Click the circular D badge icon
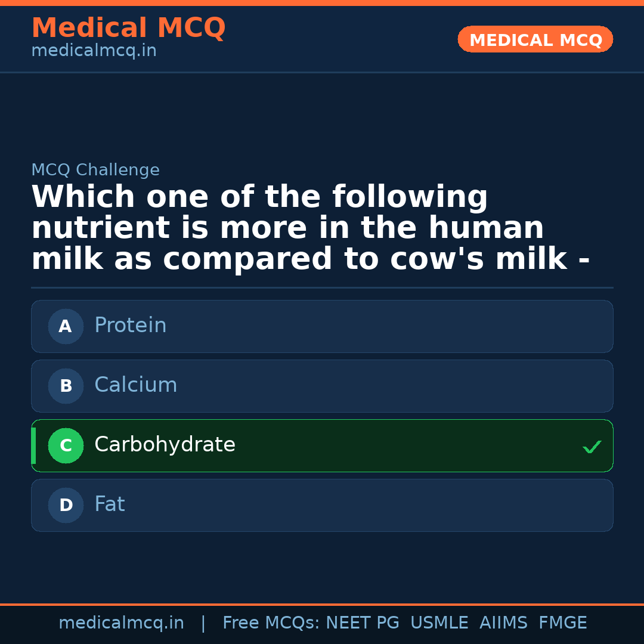The image size is (644, 644). click(x=66, y=505)
